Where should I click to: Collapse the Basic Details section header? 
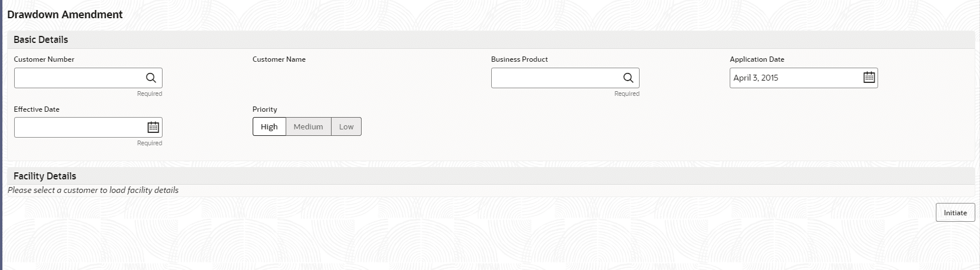[x=41, y=39]
